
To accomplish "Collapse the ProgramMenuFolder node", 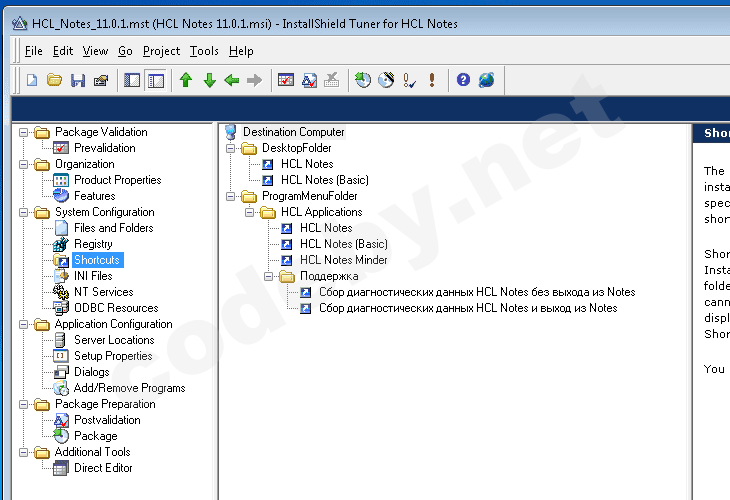I will click(x=230, y=196).
